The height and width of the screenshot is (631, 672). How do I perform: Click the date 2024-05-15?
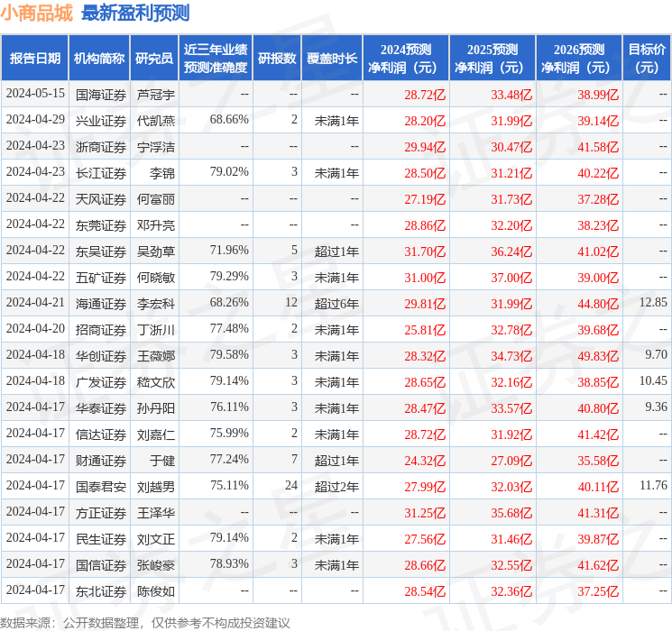[35, 94]
